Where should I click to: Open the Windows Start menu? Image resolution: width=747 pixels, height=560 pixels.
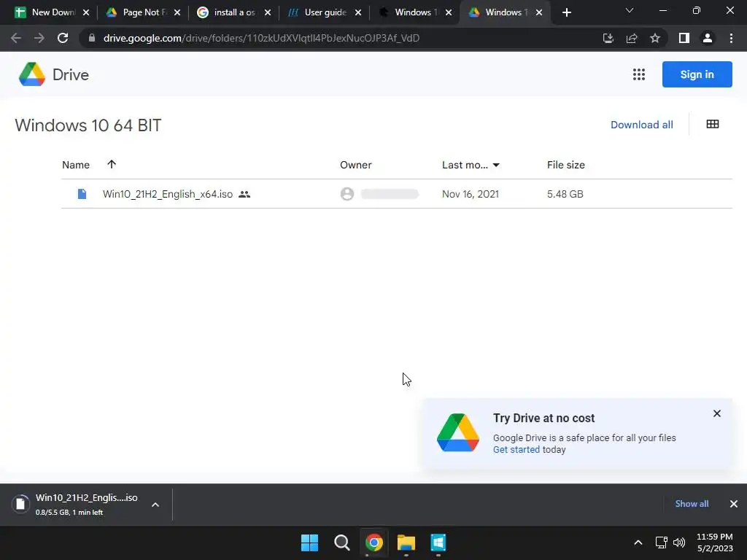[x=309, y=542]
